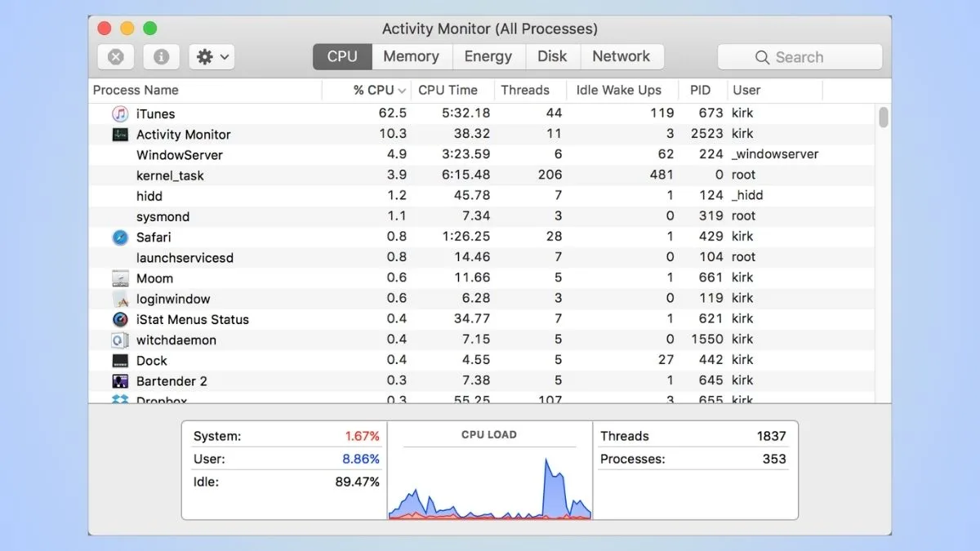The image size is (980, 551).
Task: Open the Energy tab
Action: 488,56
